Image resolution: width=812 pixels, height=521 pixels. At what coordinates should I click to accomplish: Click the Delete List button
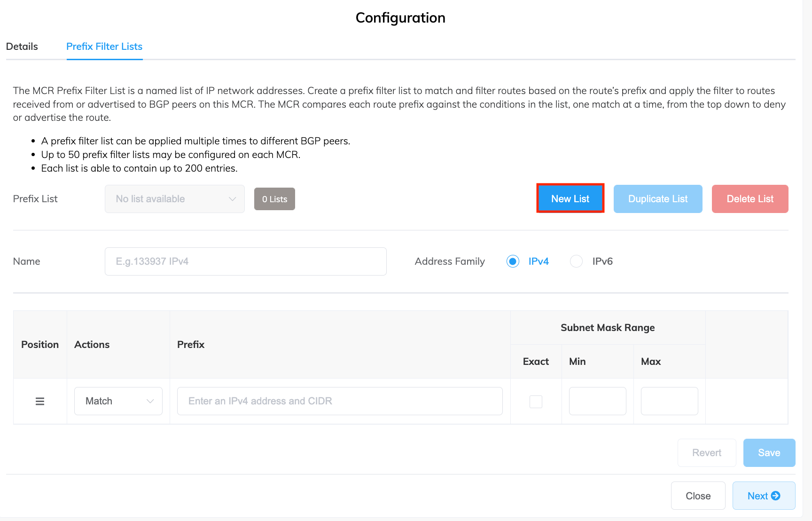point(750,199)
